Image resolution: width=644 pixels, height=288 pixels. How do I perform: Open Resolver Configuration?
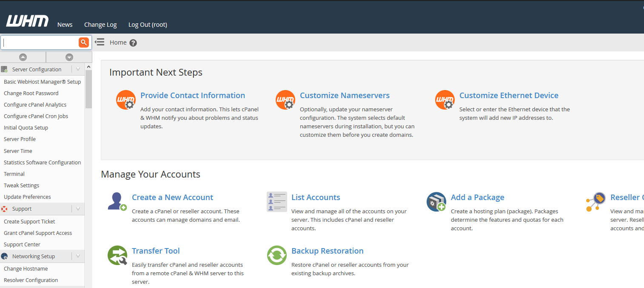(31, 280)
